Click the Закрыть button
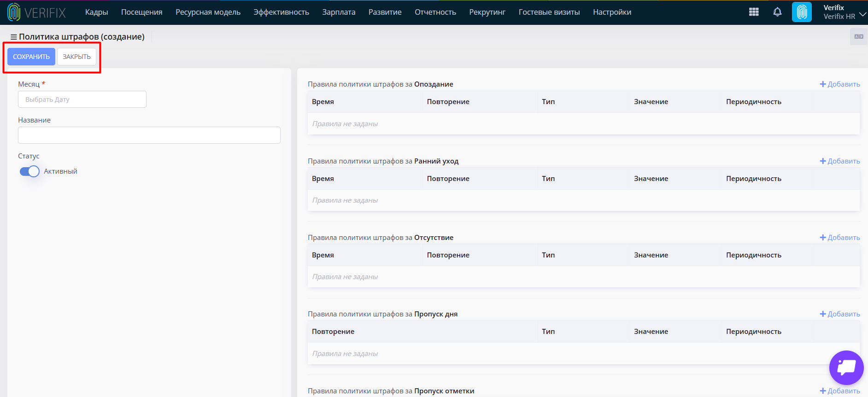The height and width of the screenshot is (397, 868). (x=76, y=57)
